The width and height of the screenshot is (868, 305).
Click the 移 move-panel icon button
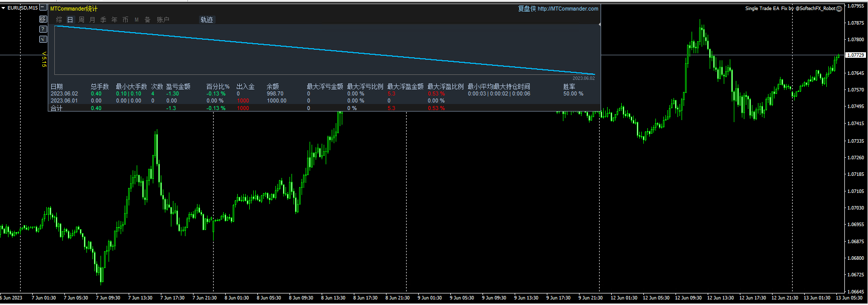click(x=43, y=19)
